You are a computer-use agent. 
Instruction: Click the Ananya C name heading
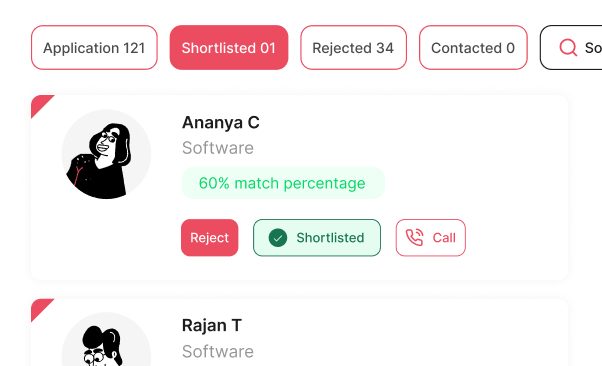coord(221,123)
